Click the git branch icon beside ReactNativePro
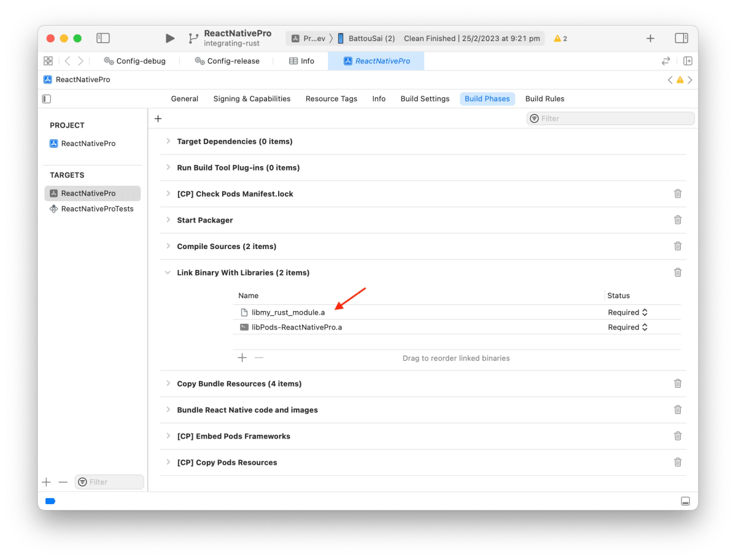Viewport: 736px width, 560px height. point(193,39)
